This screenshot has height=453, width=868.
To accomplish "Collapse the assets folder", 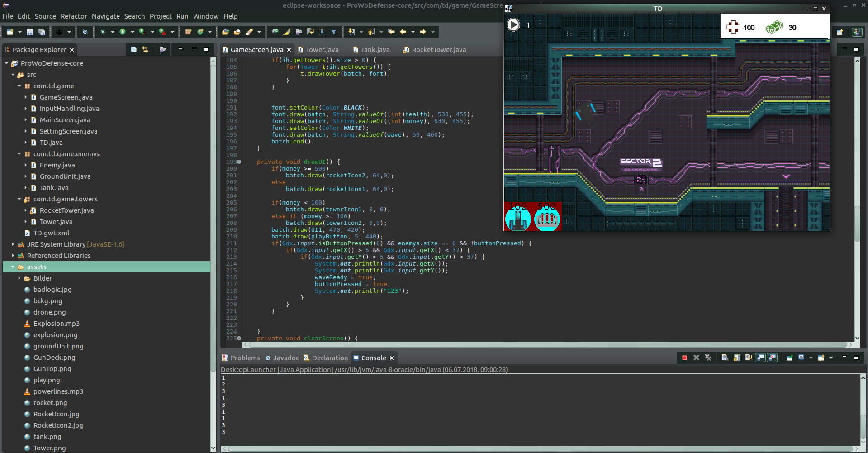I will [13, 267].
